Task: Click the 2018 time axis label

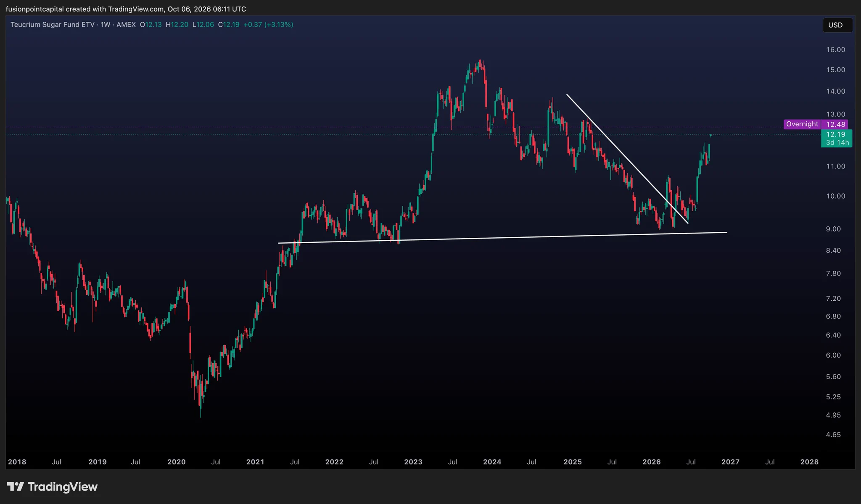Action: 17,462
